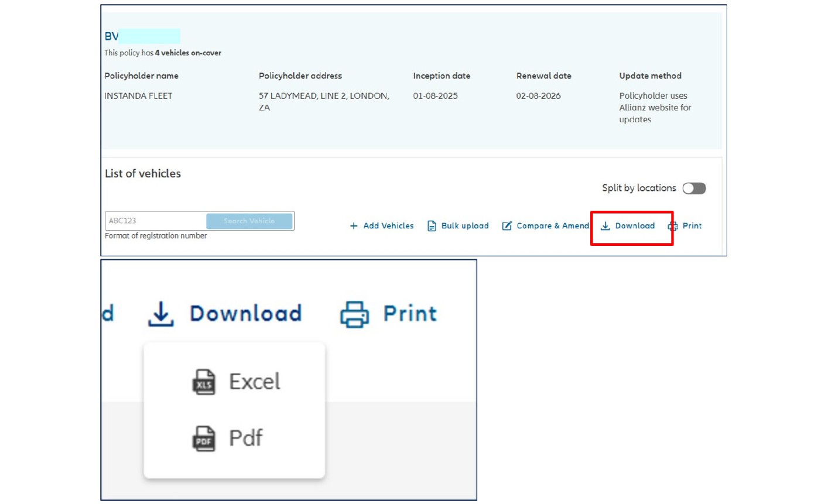Click the large printer icon in enlarged view
The width and height of the screenshot is (828, 504).
coord(355,314)
